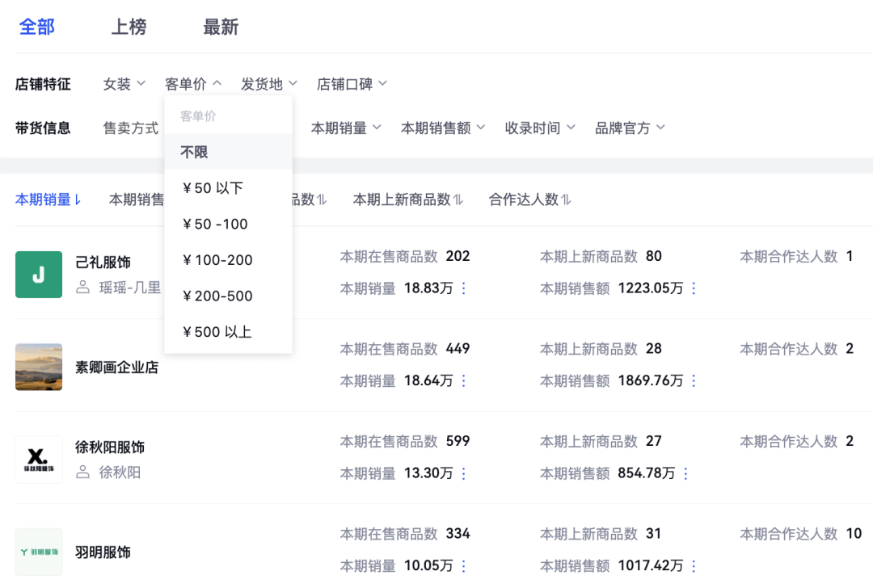Open the 素卿画企业店 landscape store thumbnail
The height and width of the screenshot is (588, 873).
click(x=39, y=367)
